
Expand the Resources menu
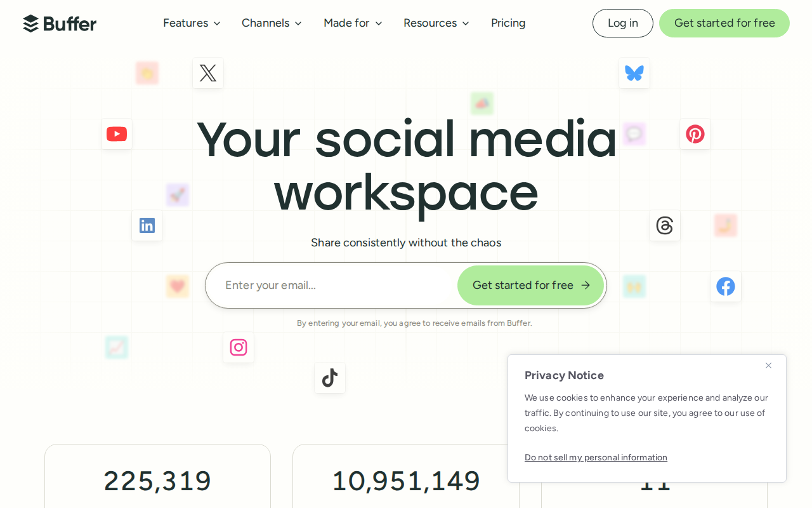coord(436,23)
